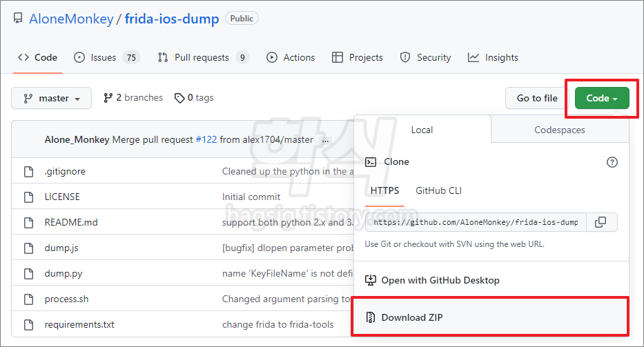
Task: Open the dump.py file
Action: tap(64, 273)
